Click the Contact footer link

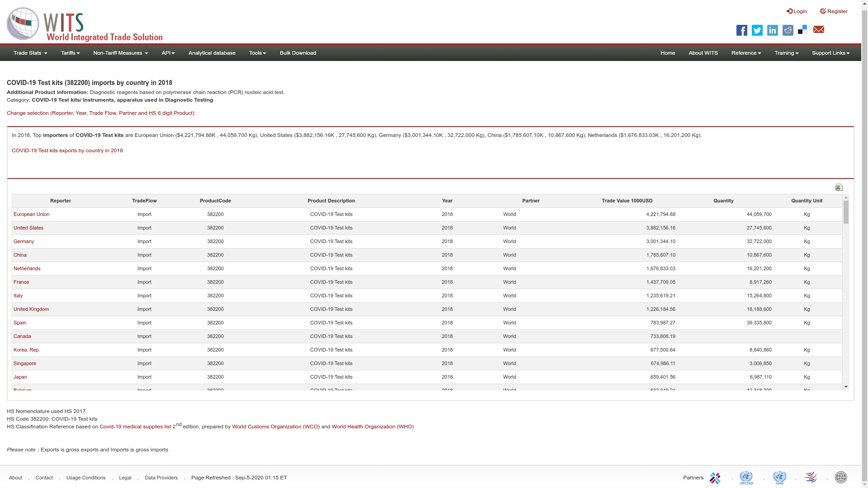coord(44,478)
